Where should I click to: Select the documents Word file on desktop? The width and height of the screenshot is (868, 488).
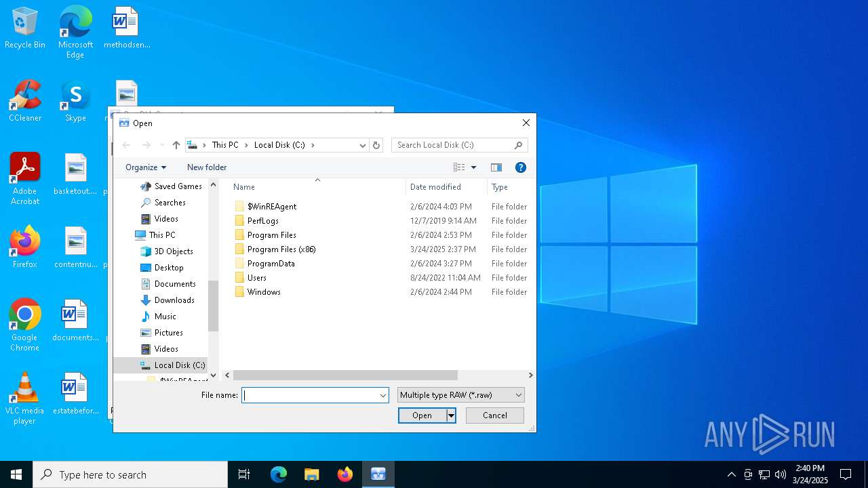pyautogui.click(x=75, y=321)
